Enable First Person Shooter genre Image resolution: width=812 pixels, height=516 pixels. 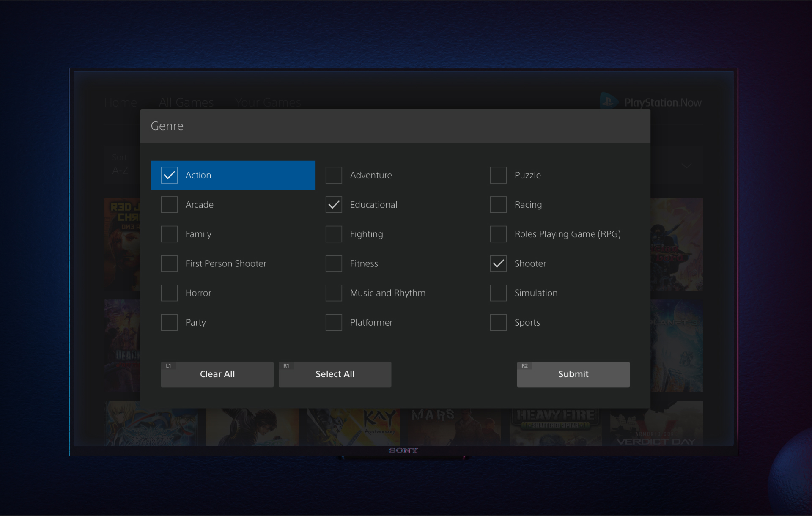point(169,263)
